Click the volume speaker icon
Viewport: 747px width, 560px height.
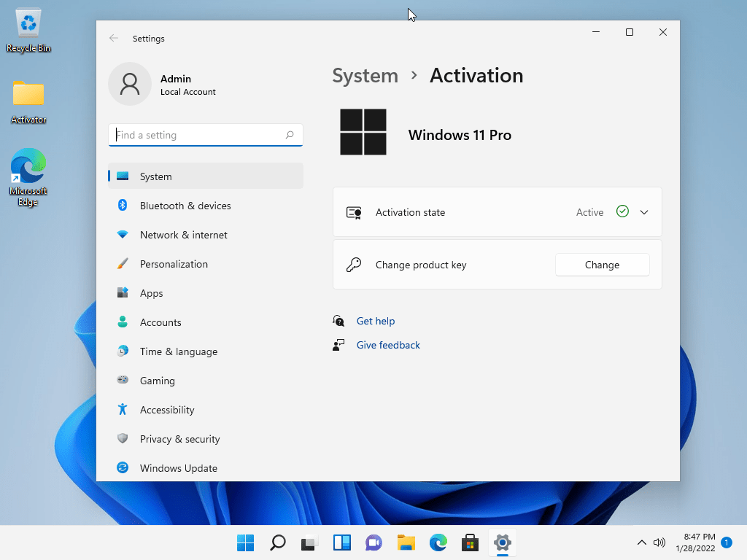tap(659, 542)
